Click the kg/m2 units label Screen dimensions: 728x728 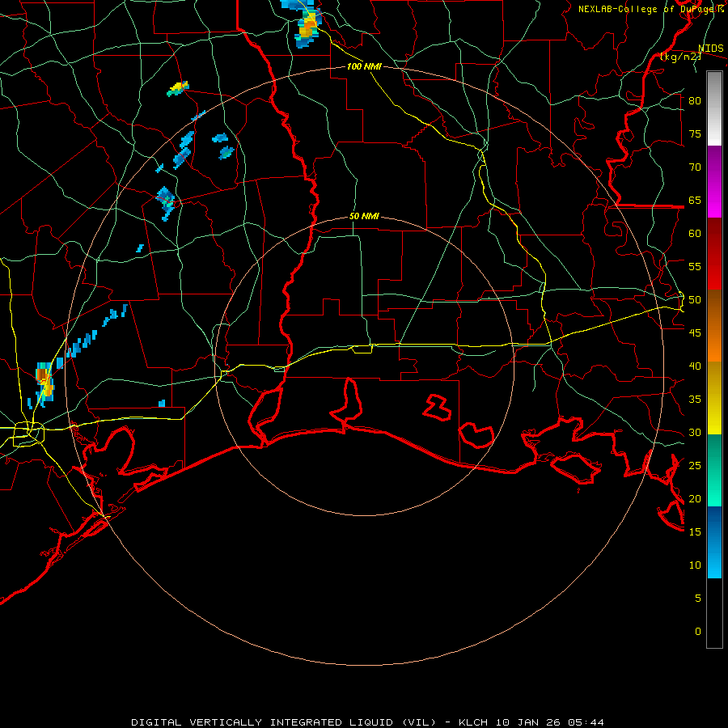coord(681,57)
